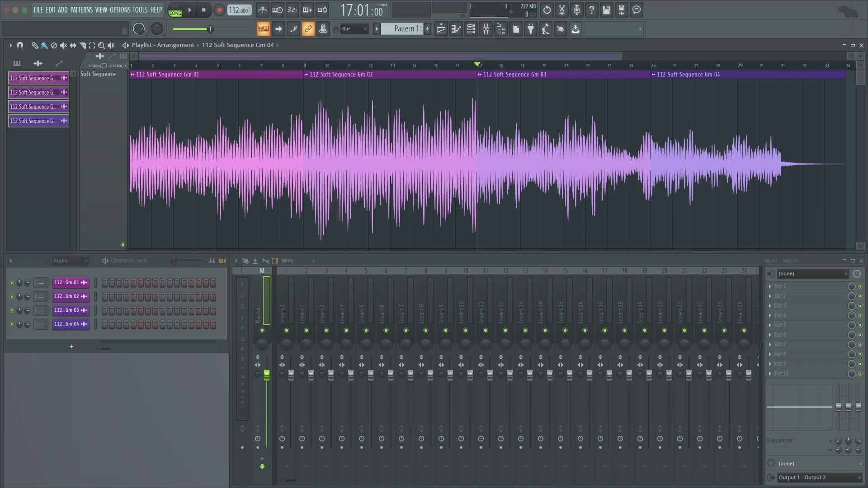Open the plugin picker plug icon
868x488 pixels.
[531, 29]
